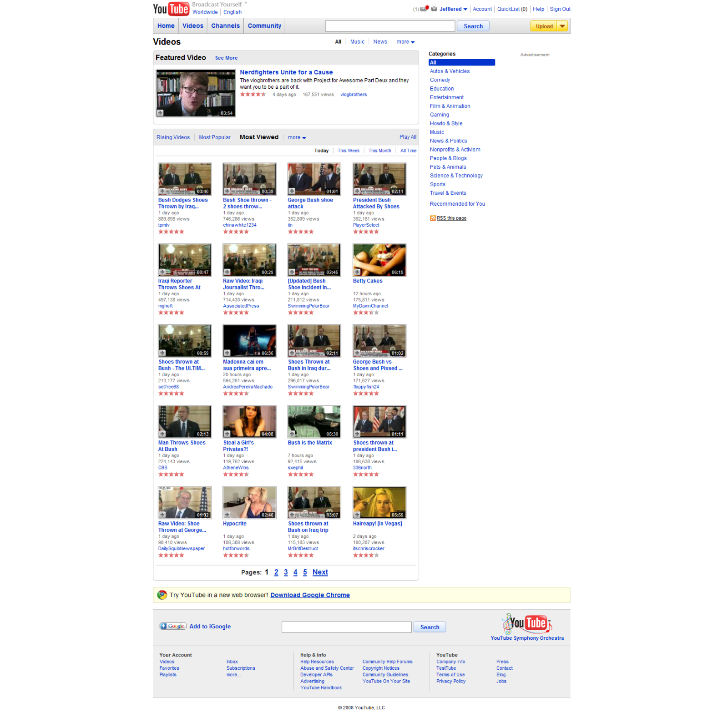
Task: Add 'Bush Shoe thrown - 2 shoes' to QuickList
Action: [x=227, y=192]
